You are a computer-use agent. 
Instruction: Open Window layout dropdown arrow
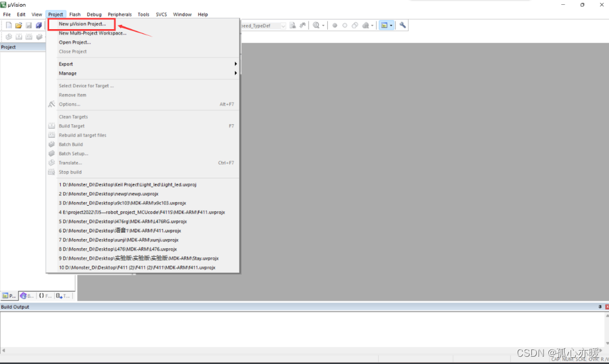[391, 25]
